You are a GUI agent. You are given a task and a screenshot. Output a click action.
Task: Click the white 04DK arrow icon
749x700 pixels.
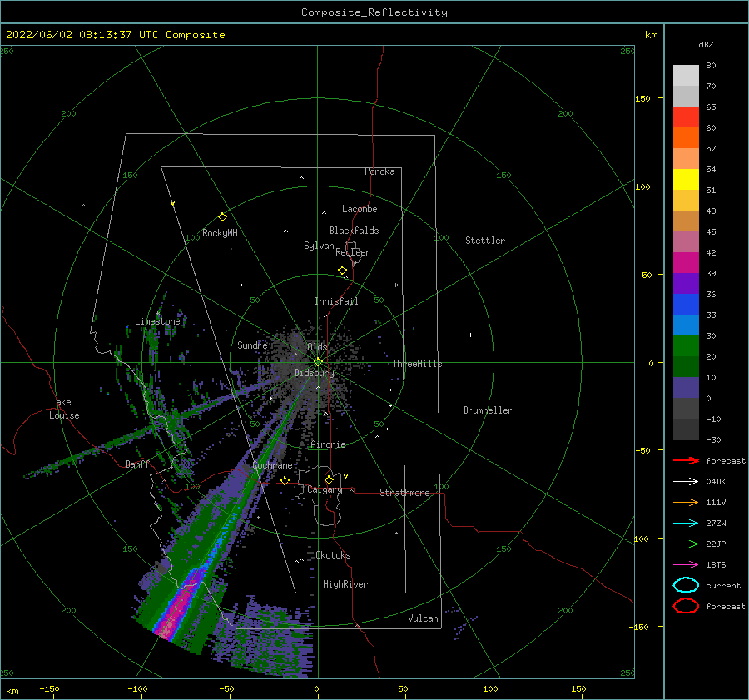click(x=686, y=481)
